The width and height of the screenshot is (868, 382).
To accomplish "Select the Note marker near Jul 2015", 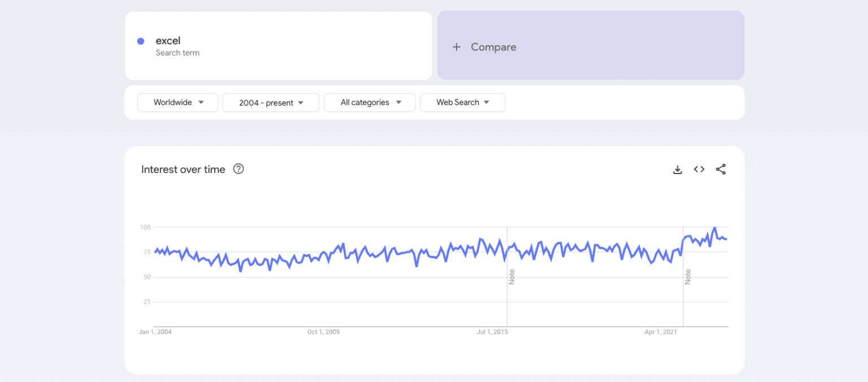I will coord(512,277).
